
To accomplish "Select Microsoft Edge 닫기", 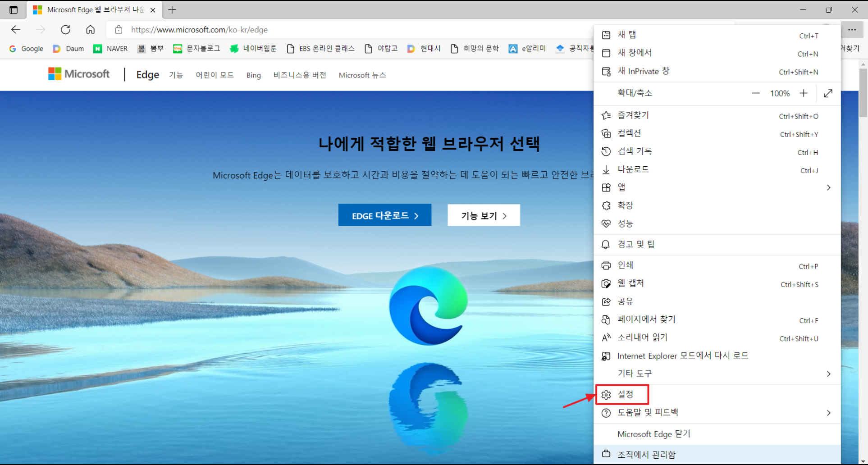I will pos(717,434).
